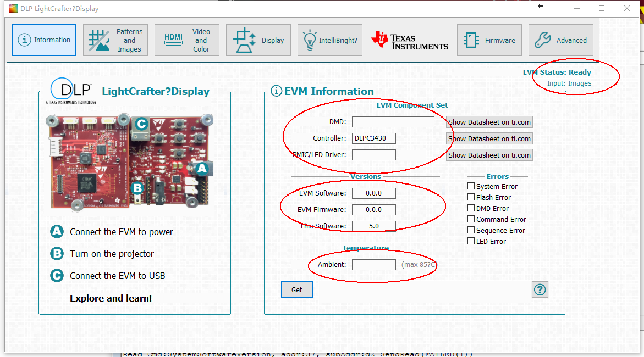Click marker C on the board photo
This screenshot has width=644, height=357.
(x=141, y=124)
